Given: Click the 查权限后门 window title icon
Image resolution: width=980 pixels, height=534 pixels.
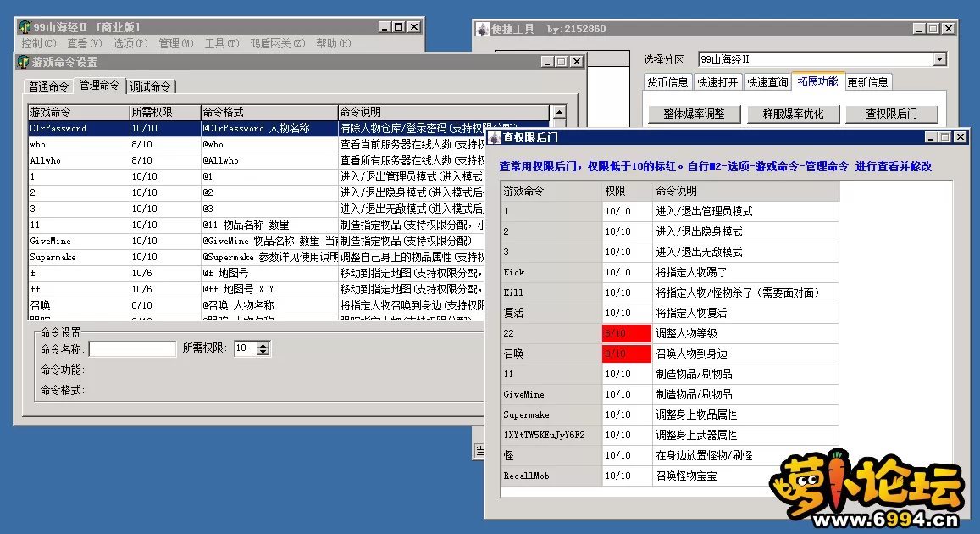Looking at the screenshot, I should tap(495, 137).
